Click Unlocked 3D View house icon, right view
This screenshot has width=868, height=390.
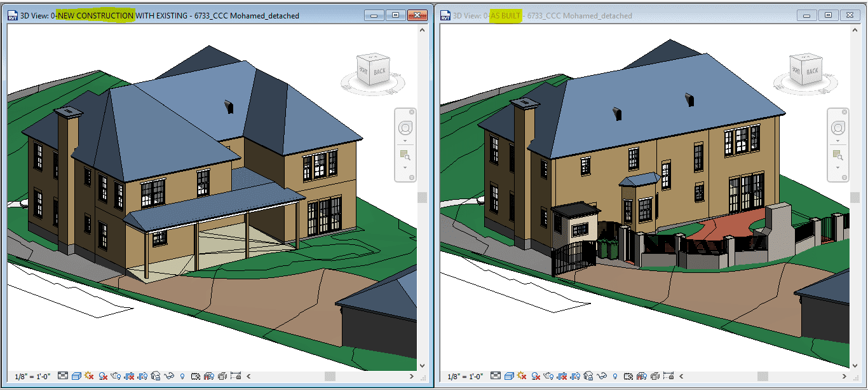[588, 377]
